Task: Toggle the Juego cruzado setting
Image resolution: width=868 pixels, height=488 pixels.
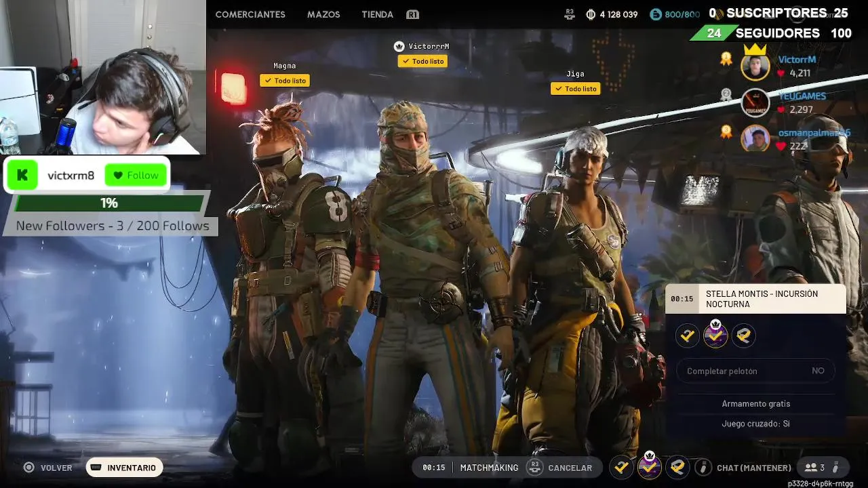Action: pos(755,424)
